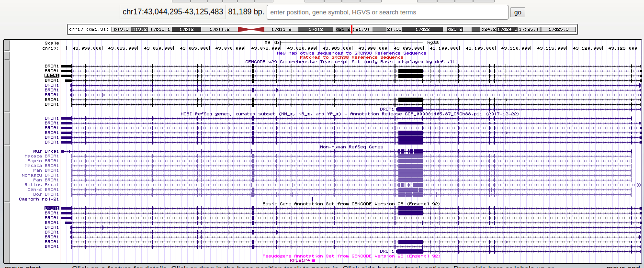The width and height of the screenshot is (644, 268).
Task: Click the 20 kb scale bar label
Action: pyautogui.click(x=272, y=43)
